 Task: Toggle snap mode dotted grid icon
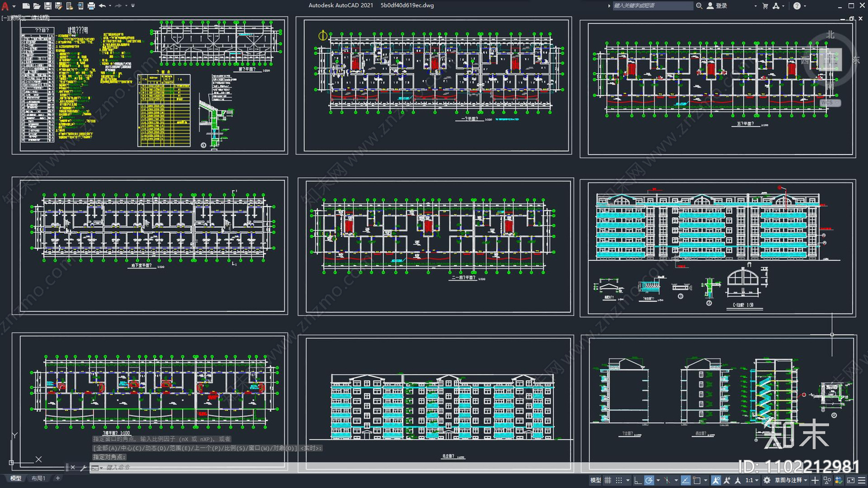coord(619,480)
